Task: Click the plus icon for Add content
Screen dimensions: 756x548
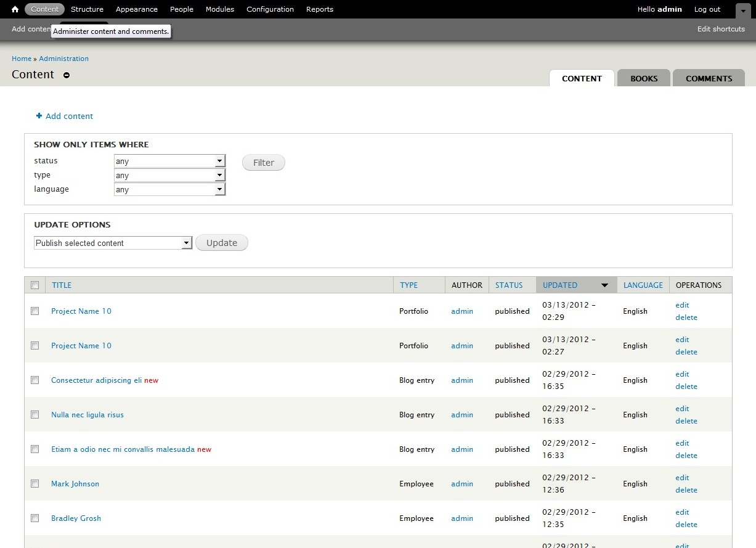Action: [x=39, y=116]
